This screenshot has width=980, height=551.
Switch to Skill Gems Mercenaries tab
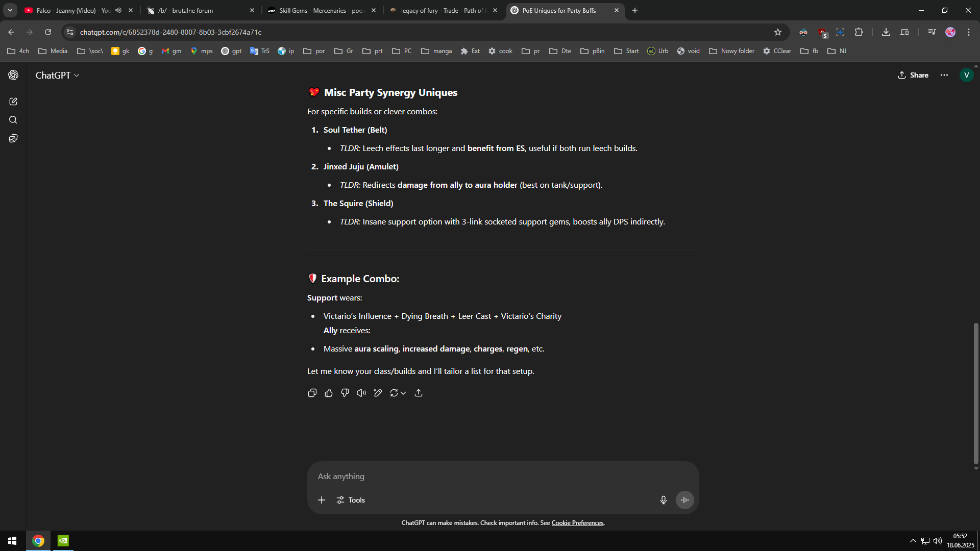[x=323, y=10]
